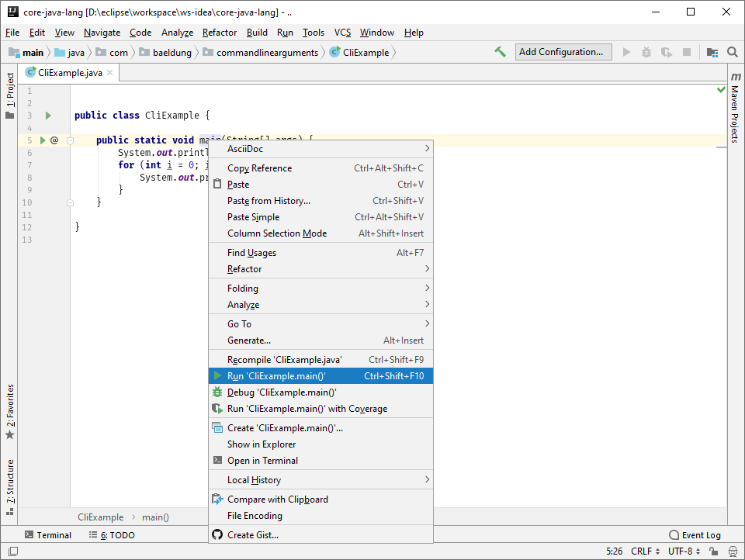Select Recompile 'CliExample.java'
745x560 pixels.
point(321,360)
